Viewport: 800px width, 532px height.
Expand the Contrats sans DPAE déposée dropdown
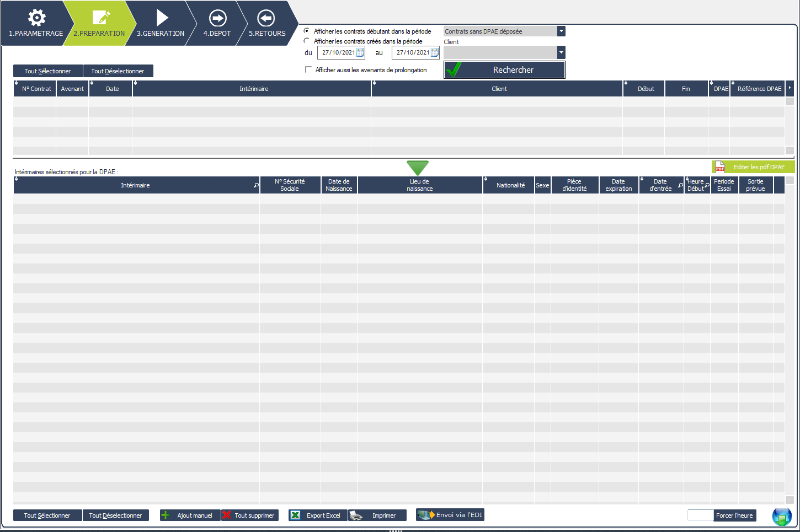(561, 31)
